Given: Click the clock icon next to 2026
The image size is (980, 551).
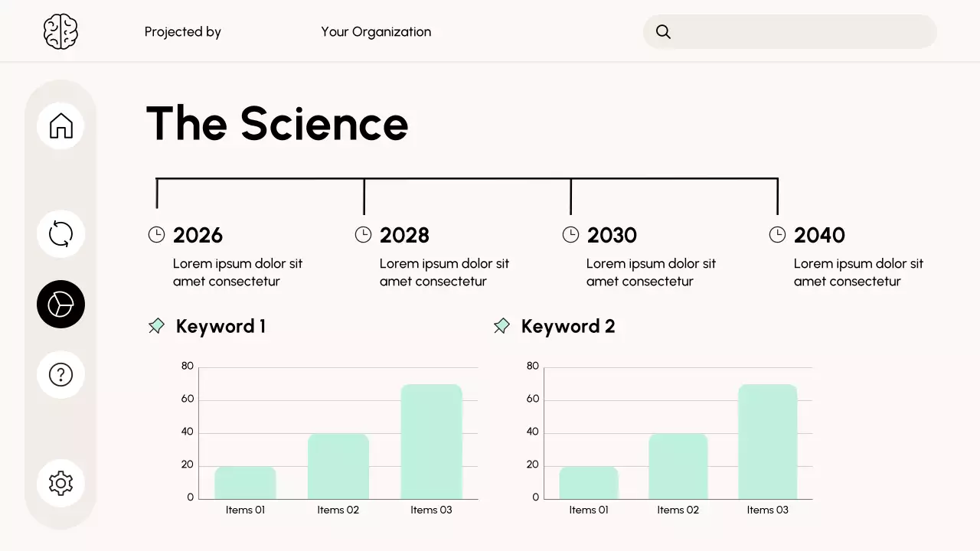Looking at the screenshot, I should [156, 235].
